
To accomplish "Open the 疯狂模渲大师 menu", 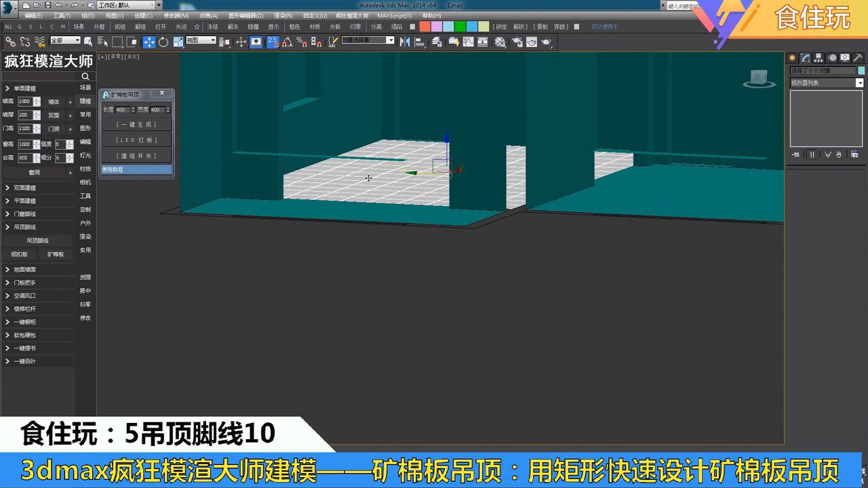I will [x=352, y=16].
